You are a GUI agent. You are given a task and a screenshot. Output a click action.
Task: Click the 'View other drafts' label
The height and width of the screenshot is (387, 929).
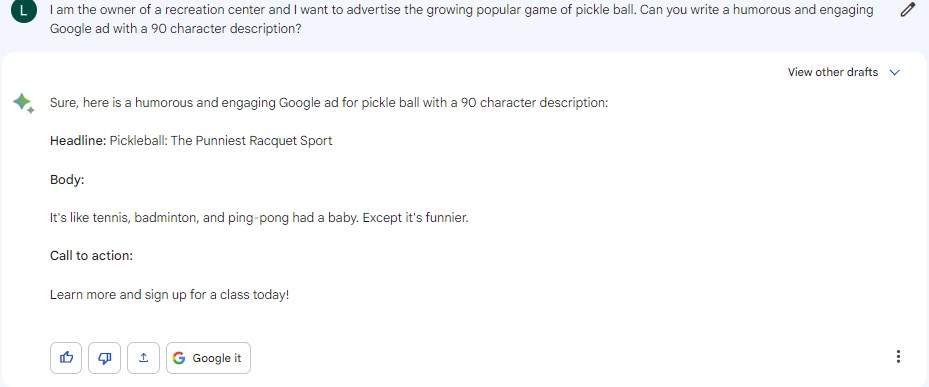(x=832, y=72)
